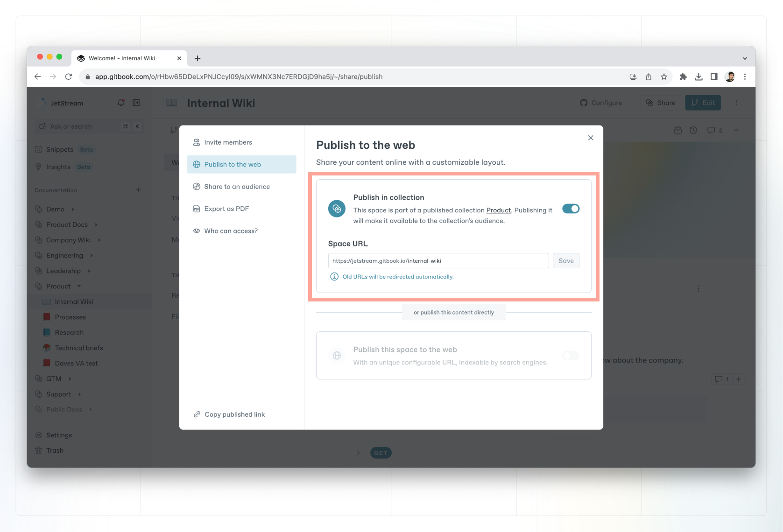Image resolution: width=783 pixels, height=532 pixels.
Task: Open the browser downloads icon
Action: point(698,77)
